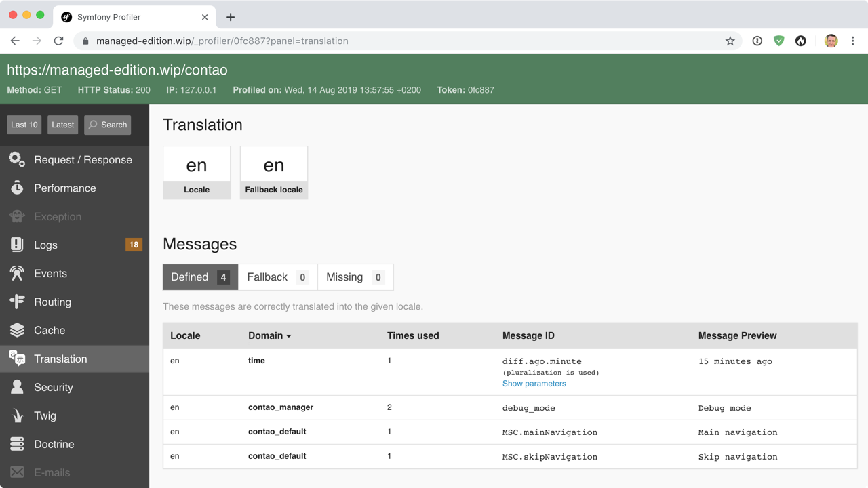Open the Request / Response gears icon
This screenshot has height=488, width=868.
click(x=17, y=160)
